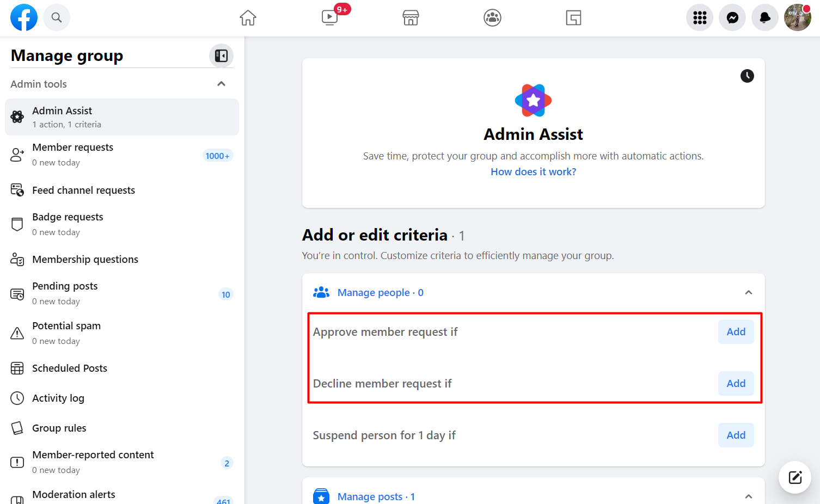This screenshot has height=504, width=820.
Task: Open Messenger chats
Action: [732, 17]
